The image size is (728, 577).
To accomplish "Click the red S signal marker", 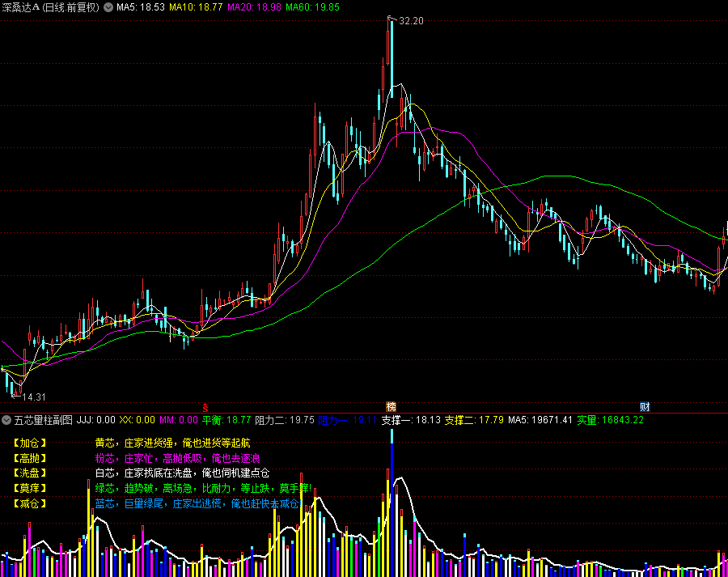I will point(205,407).
